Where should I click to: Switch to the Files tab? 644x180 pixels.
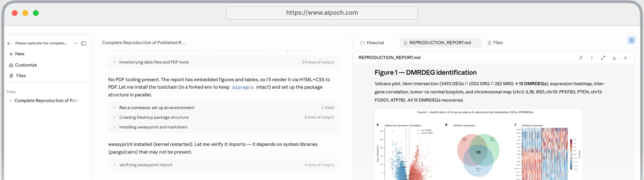(495, 43)
